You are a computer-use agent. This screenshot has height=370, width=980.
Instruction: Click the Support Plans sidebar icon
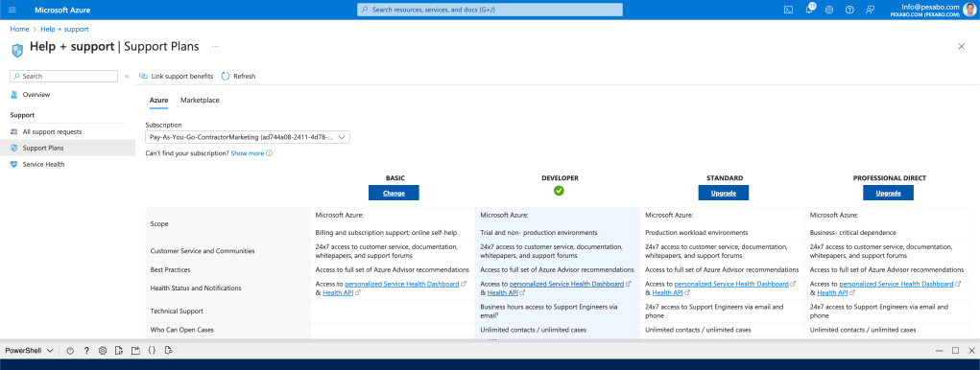14,148
